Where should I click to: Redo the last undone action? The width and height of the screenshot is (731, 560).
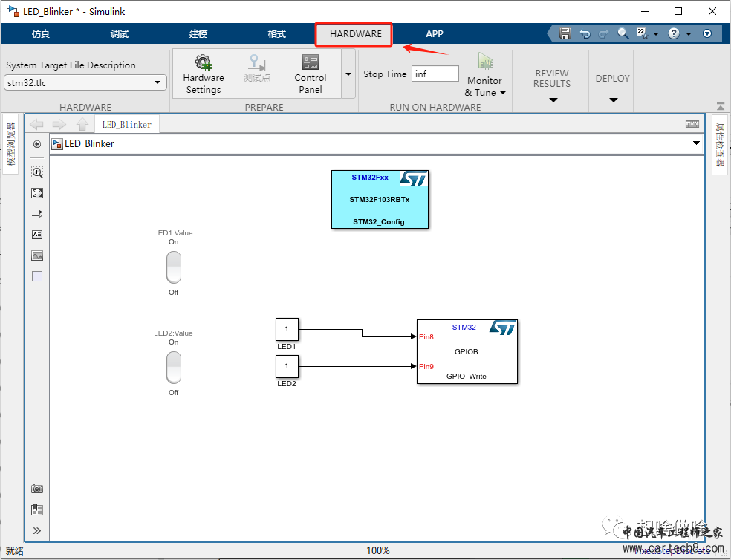click(603, 33)
